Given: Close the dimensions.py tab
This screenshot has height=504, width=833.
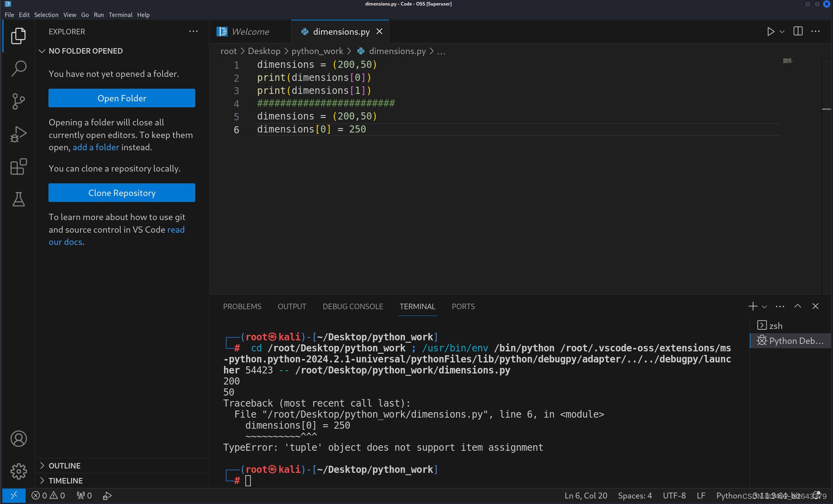Looking at the screenshot, I should click(x=379, y=32).
